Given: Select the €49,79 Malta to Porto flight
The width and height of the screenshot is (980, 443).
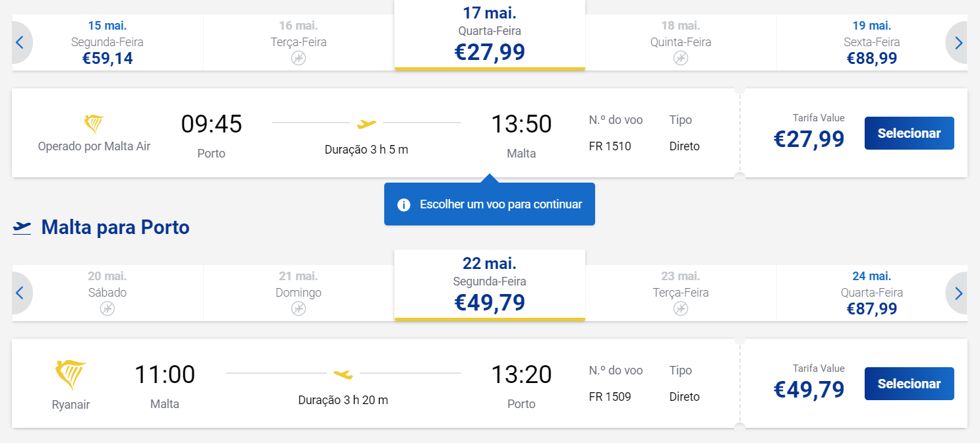Looking at the screenshot, I should (909, 384).
